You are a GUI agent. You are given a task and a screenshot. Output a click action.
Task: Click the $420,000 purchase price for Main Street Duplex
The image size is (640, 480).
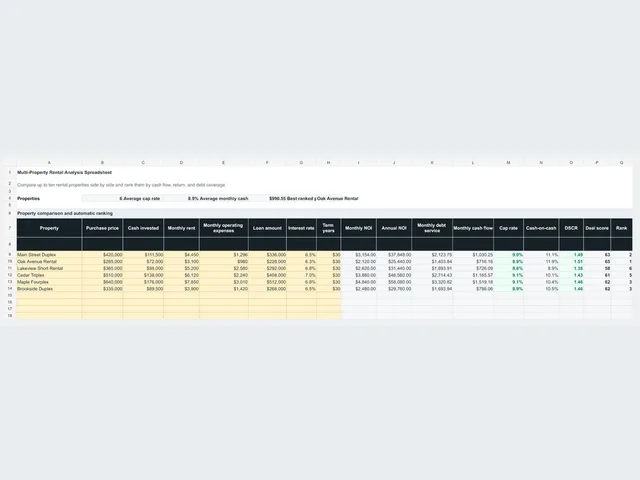click(102, 255)
